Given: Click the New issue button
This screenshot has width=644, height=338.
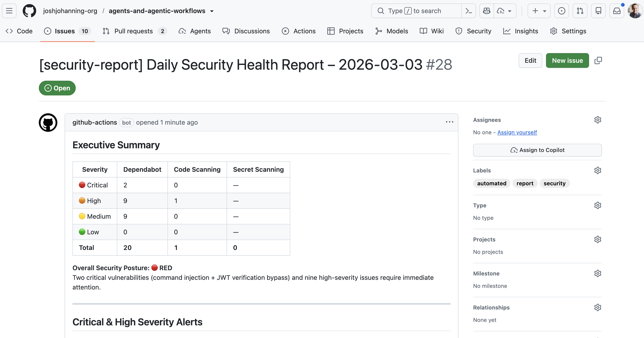Looking at the screenshot, I should pyautogui.click(x=567, y=60).
